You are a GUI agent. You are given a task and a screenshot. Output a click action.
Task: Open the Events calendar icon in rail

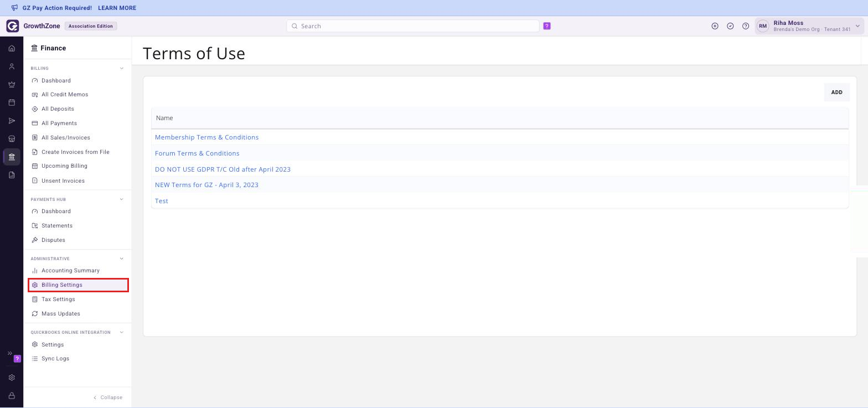pos(12,102)
